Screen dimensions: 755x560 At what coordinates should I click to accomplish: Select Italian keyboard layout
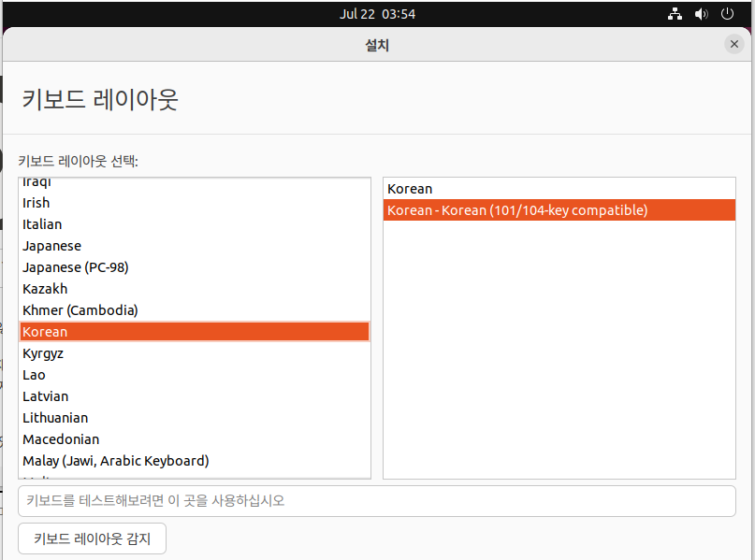[x=195, y=224]
